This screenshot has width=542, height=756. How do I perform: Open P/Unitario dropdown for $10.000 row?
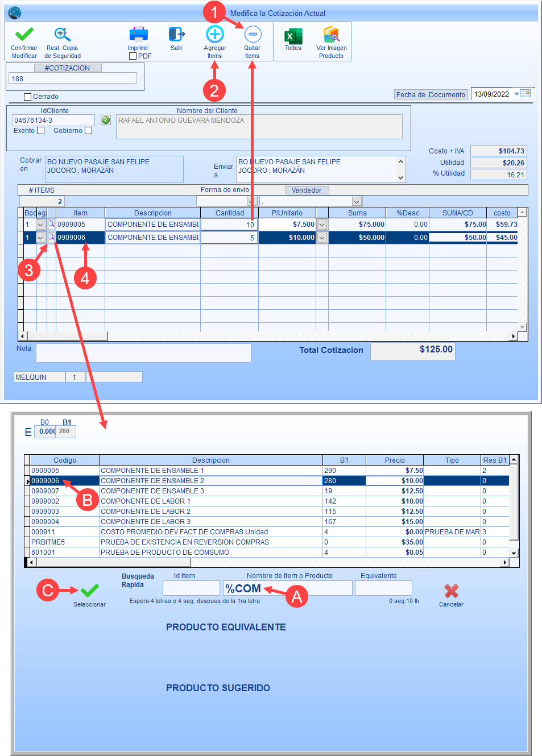(322, 238)
